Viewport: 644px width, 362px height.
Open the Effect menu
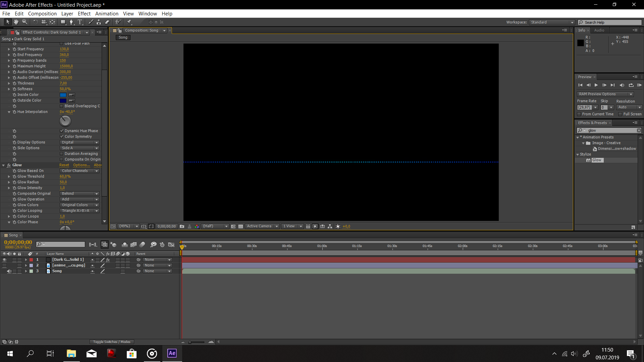point(84,14)
